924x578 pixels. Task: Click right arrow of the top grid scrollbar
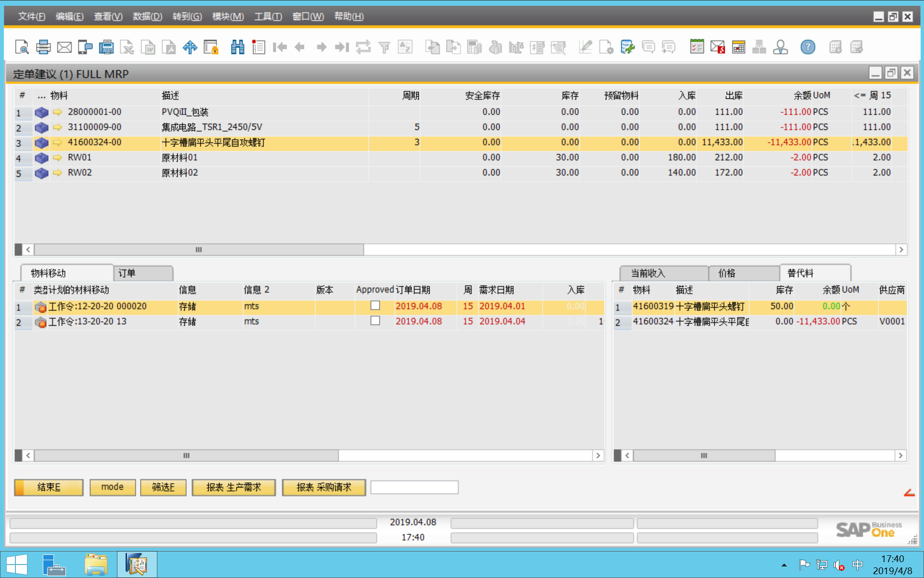point(901,250)
